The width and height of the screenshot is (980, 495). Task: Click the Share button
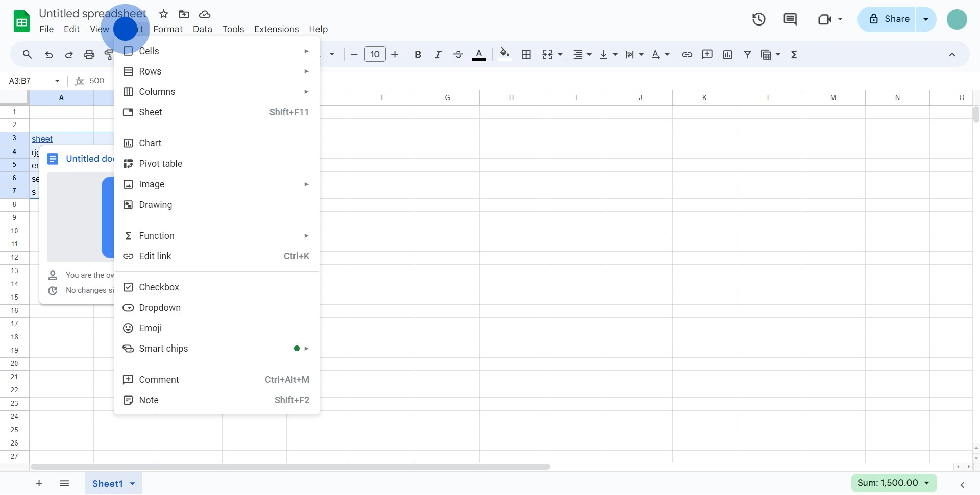[x=889, y=19]
